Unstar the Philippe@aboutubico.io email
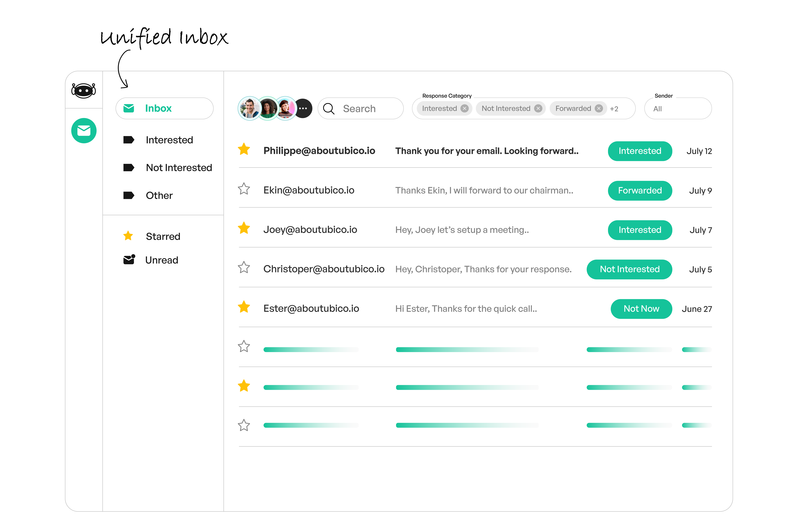 pyautogui.click(x=244, y=149)
